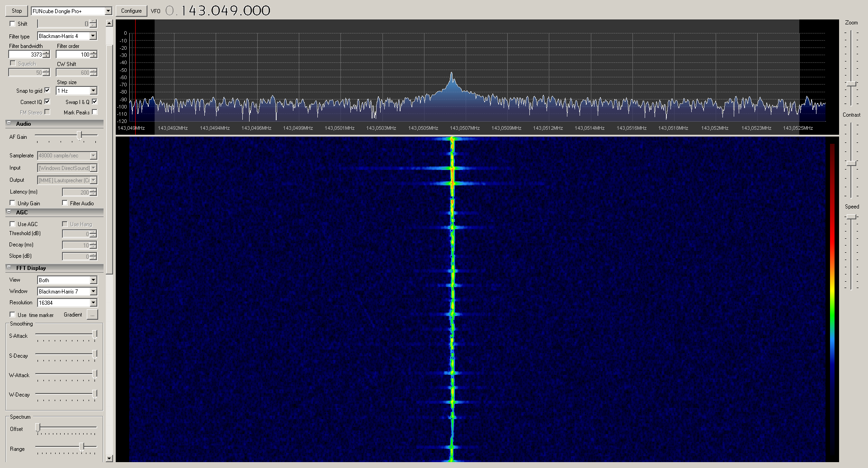This screenshot has height=468, width=868.
Task: Open the FUNcube Dongle Pro+ device dropdown
Action: pyautogui.click(x=108, y=11)
